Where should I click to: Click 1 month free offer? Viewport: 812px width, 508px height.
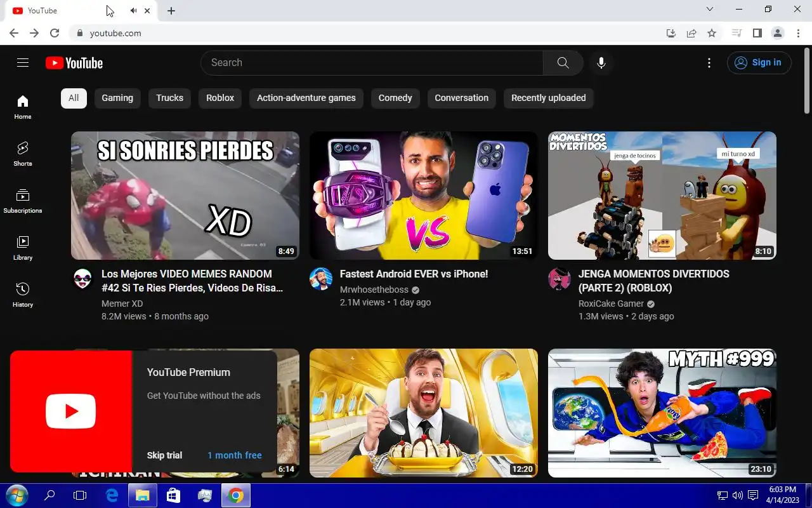235,455
